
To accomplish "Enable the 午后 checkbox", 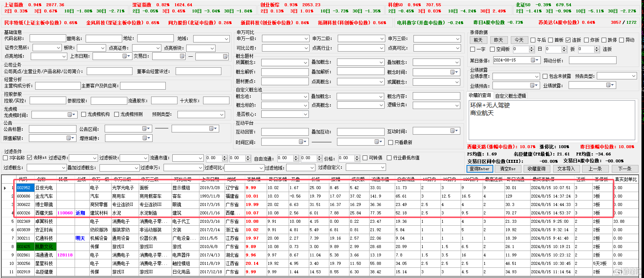I will [533, 40].
